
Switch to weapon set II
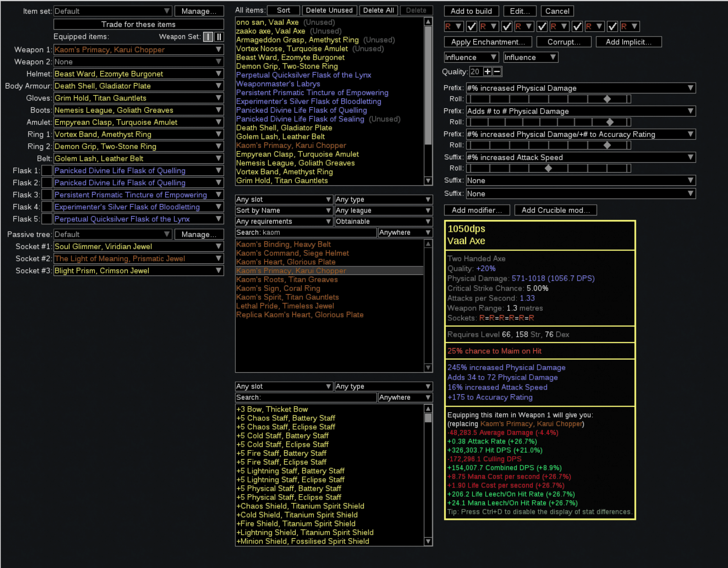[x=219, y=37]
